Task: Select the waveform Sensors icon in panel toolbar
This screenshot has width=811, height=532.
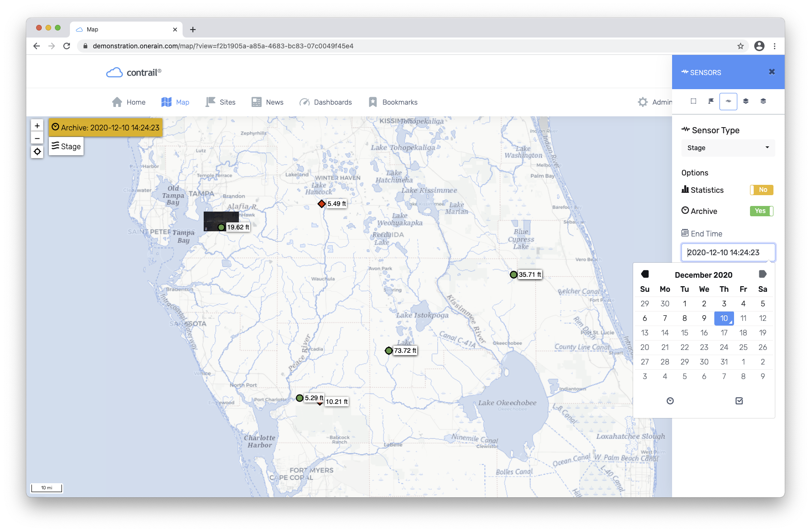Action: pos(728,101)
